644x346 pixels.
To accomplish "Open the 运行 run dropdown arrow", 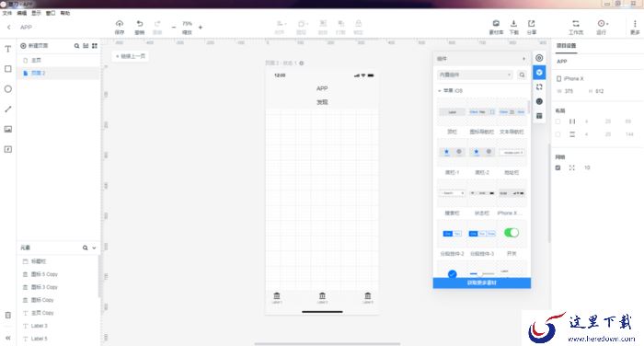I will click(x=607, y=24).
